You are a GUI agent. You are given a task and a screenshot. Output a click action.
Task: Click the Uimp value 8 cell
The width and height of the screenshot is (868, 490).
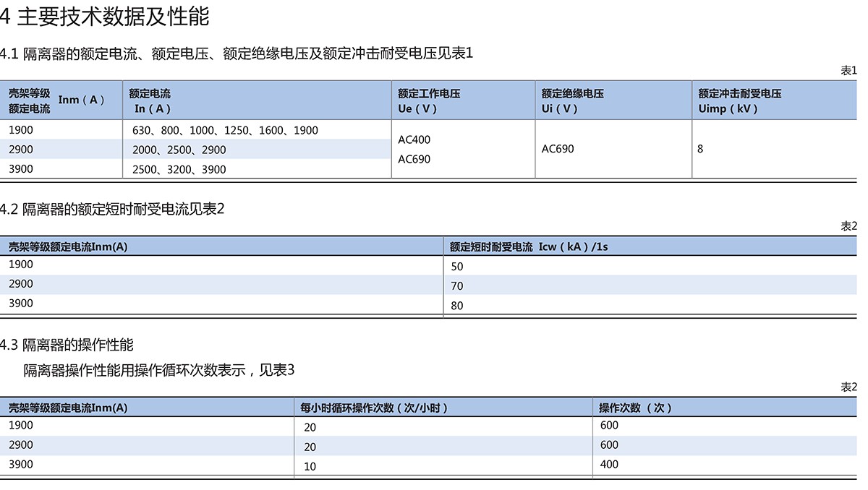700,149
